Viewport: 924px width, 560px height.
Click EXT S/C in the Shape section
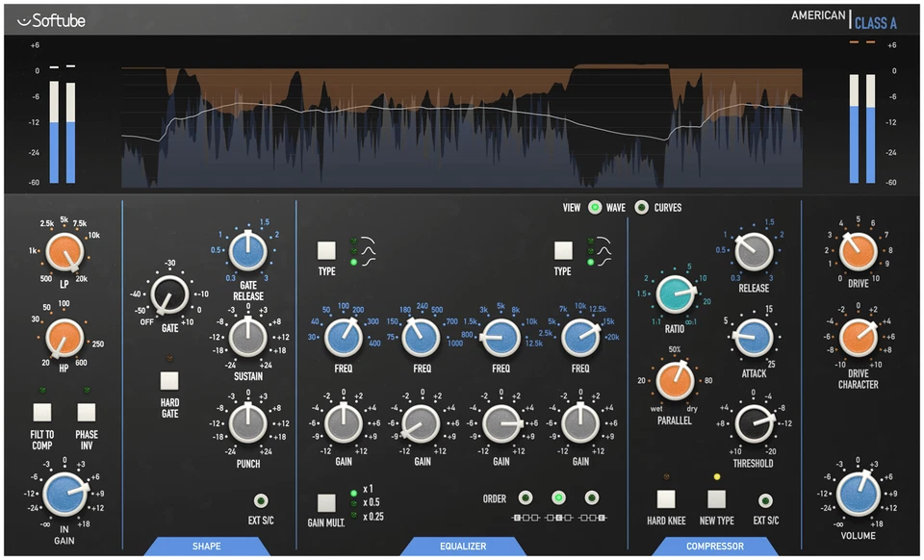click(260, 502)
